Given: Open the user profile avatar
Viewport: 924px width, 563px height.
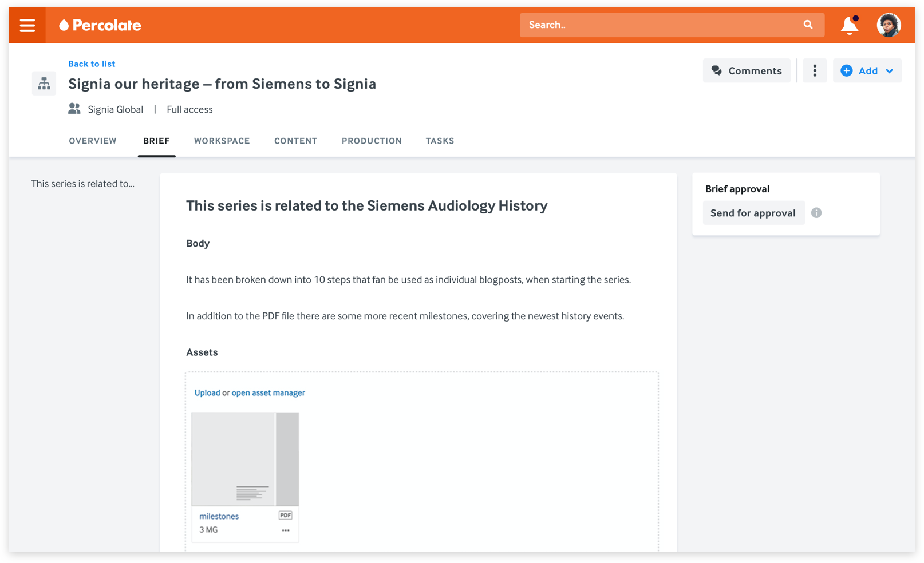Looking at the screenshot, I should pyautogui.click(x=889, y=25).
